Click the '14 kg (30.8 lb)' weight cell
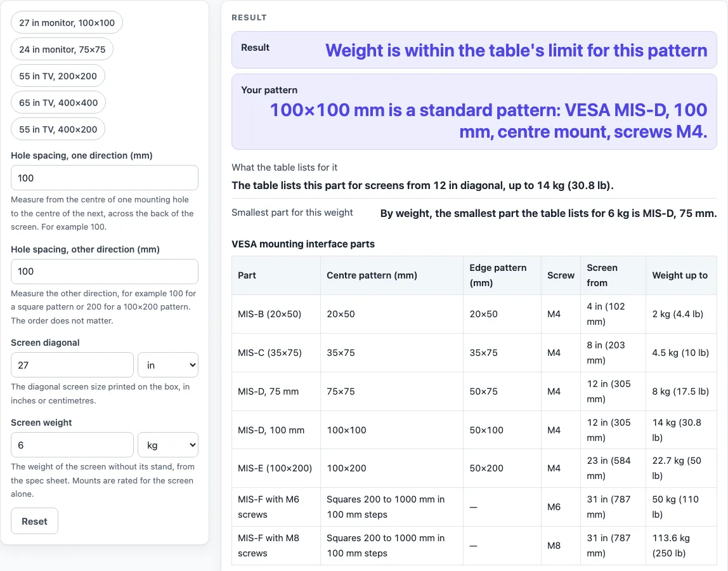This screenshot has width=728, height=571. tap(681, 430)
